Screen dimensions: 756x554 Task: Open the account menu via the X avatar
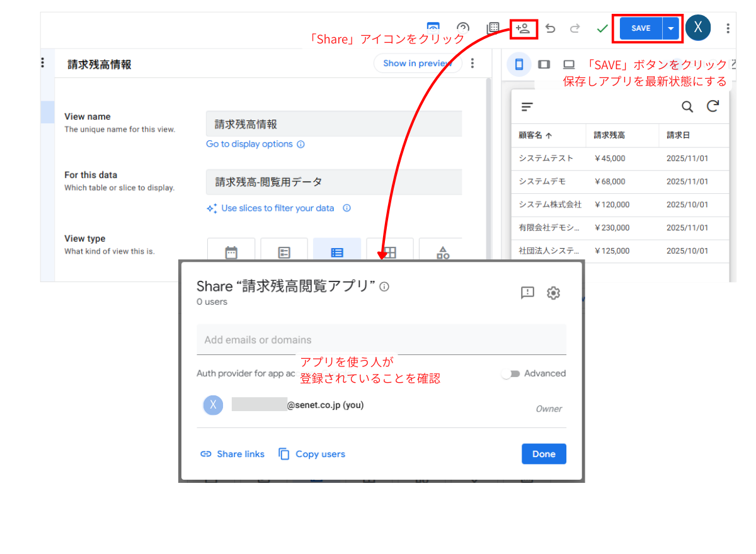[697, 28]
